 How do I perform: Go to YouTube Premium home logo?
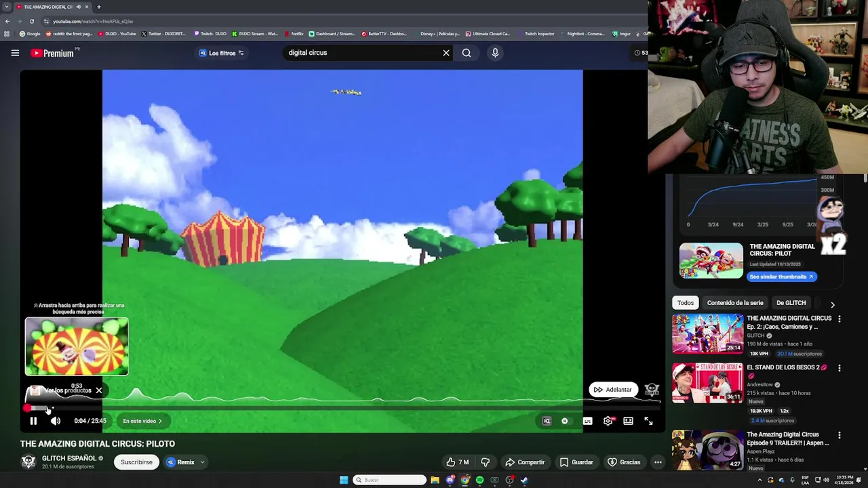[x=52, y=53]
